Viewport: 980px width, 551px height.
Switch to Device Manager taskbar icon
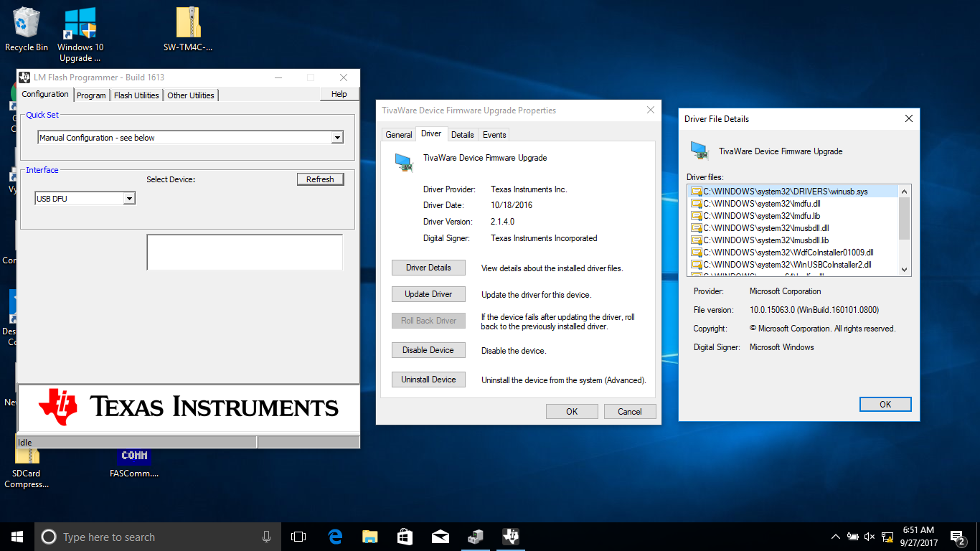[x=475, y=537]
